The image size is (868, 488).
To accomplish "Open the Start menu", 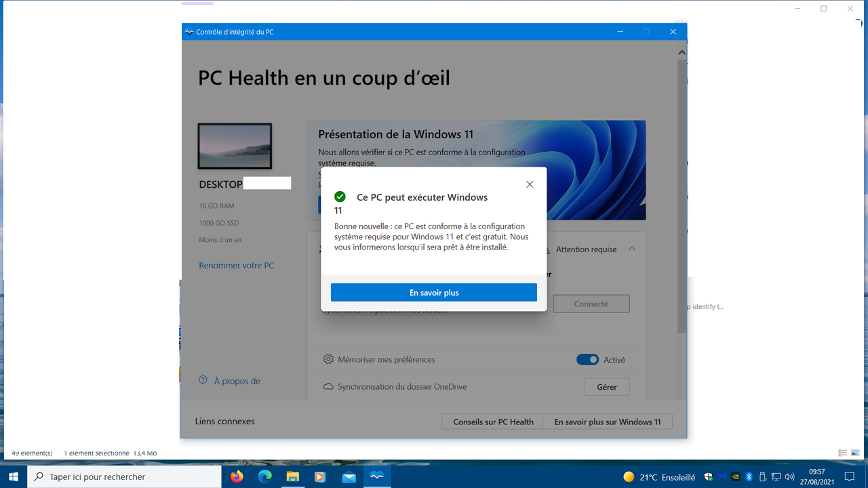I will [13, 476].
